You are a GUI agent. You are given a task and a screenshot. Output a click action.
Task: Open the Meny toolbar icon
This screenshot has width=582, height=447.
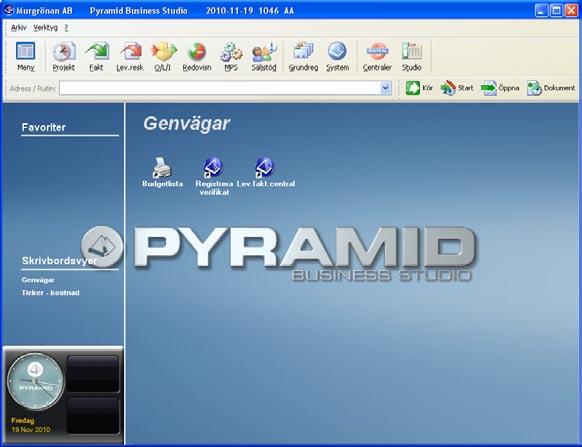click(26, 56)
